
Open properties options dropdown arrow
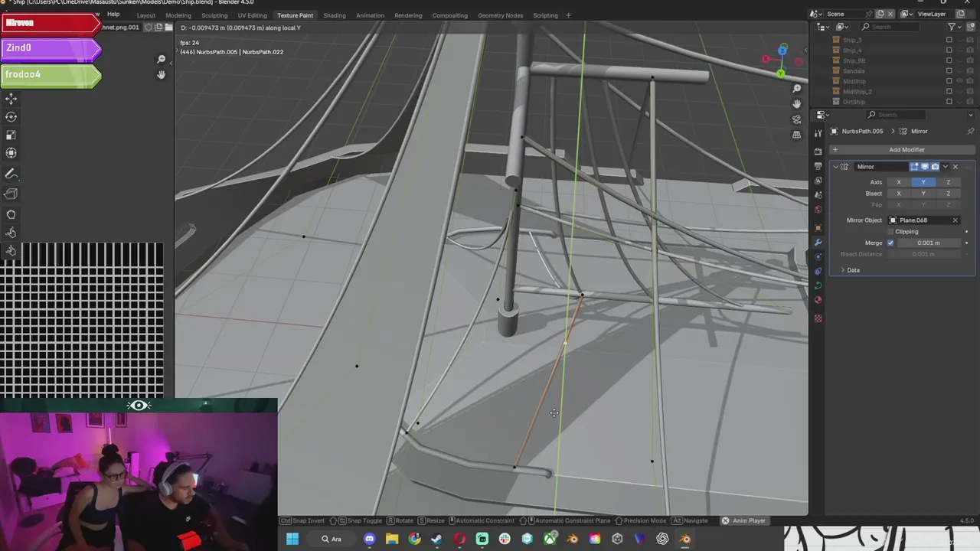[x=971, y=115]
